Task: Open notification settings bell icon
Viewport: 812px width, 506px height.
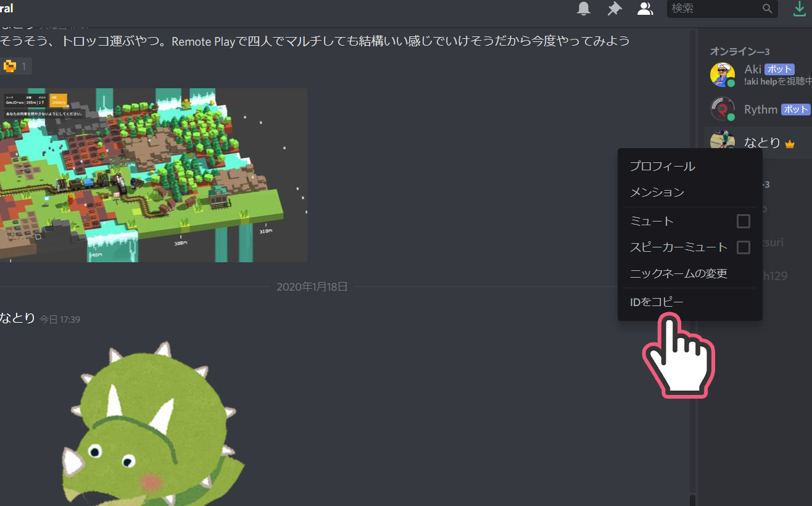Action: point(583,9)
